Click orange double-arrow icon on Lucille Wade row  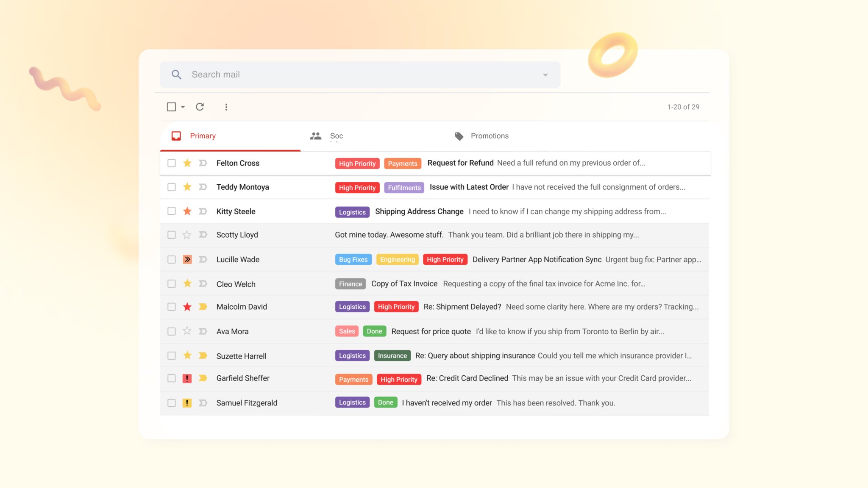point(187,259)
